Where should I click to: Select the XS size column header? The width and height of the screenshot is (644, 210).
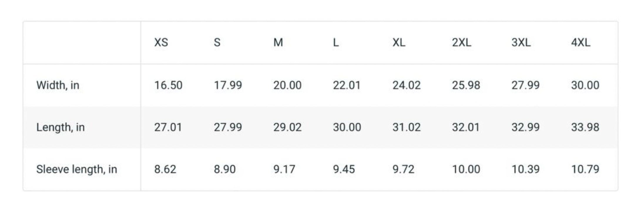pos(161,43)
